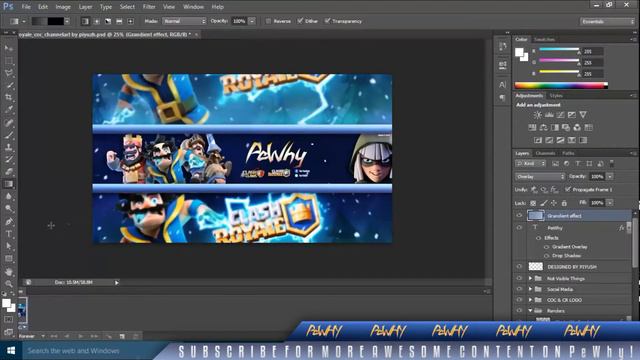Switch to the Styles tab
This screenshot has width=640, height=360.
[x=556, y=96]
